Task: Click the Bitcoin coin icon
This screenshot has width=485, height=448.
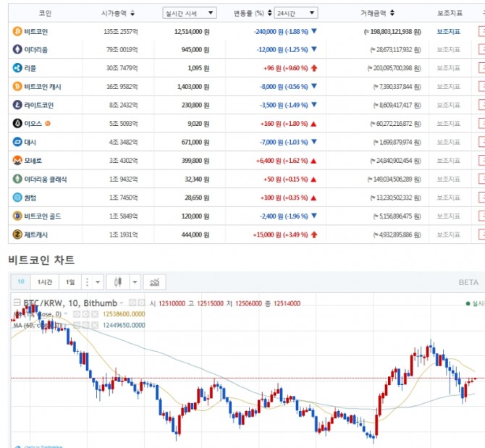Action: pos(17,32)
